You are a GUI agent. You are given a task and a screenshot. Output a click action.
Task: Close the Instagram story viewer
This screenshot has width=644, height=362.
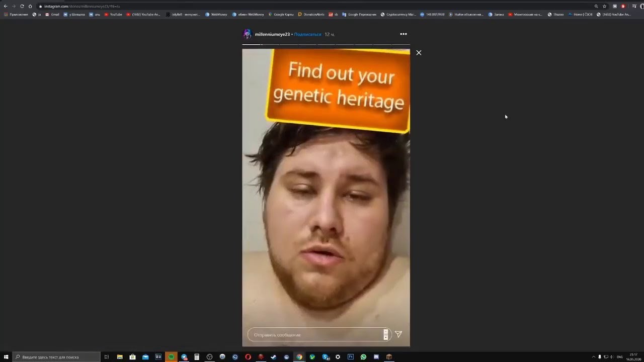[x=419, y=52]
